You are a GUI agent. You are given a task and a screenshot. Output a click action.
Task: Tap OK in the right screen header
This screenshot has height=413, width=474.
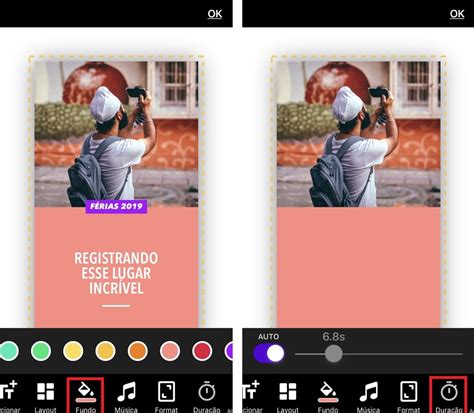click(457, 14)
